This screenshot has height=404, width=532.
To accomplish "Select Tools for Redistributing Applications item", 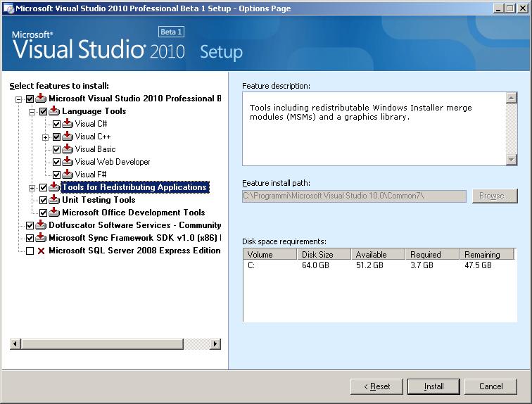I will tap(134, 187).
